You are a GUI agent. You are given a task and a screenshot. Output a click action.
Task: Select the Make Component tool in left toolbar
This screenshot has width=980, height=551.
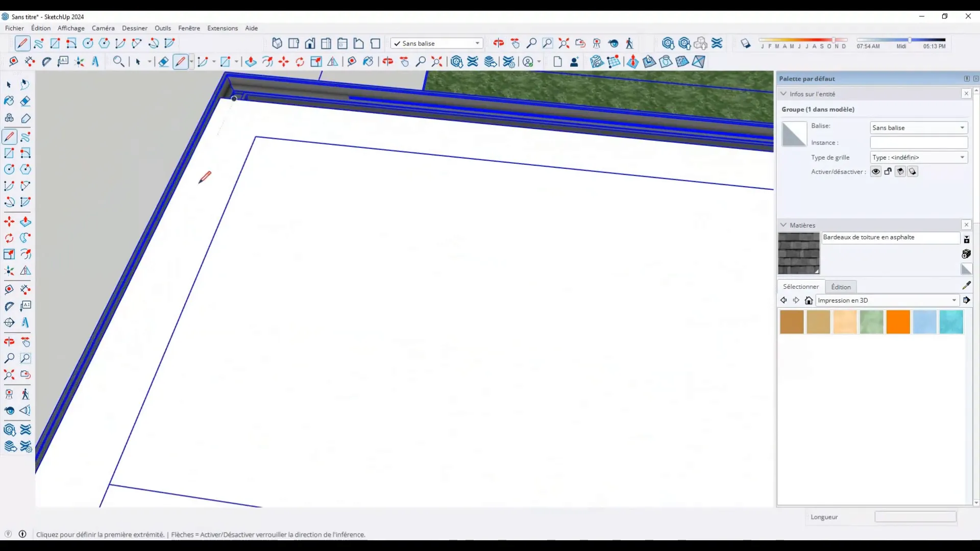pos(9,118)
